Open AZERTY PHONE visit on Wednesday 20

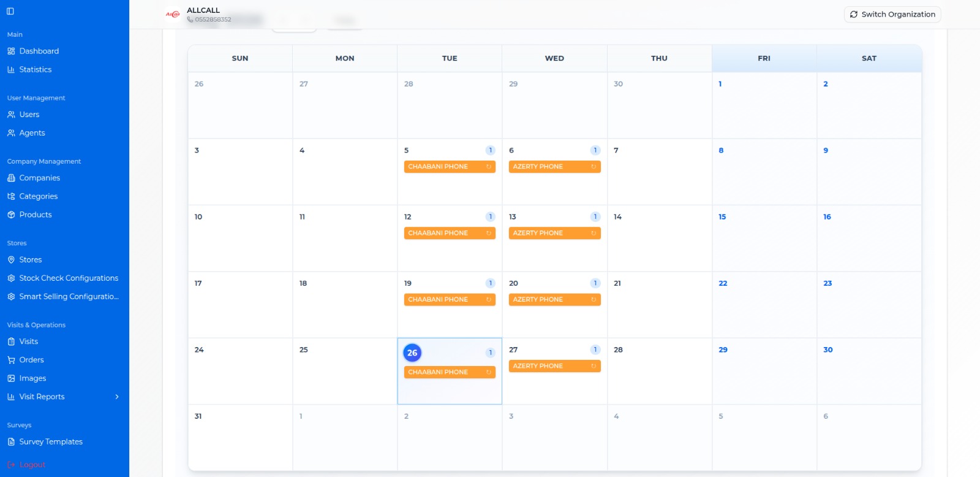(x=554, y=300)
